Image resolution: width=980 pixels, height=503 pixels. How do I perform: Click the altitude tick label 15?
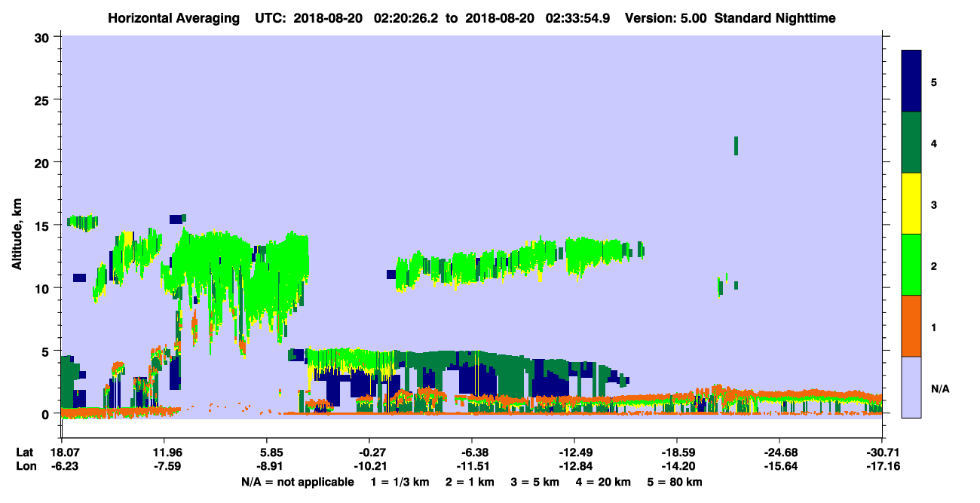coord(44,225)
